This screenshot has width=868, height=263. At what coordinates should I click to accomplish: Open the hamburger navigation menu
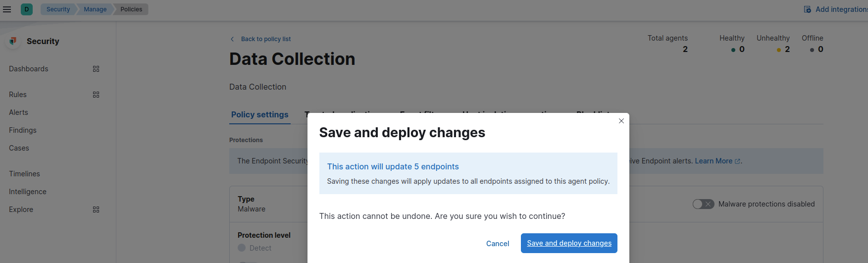(x=7, y=9)
